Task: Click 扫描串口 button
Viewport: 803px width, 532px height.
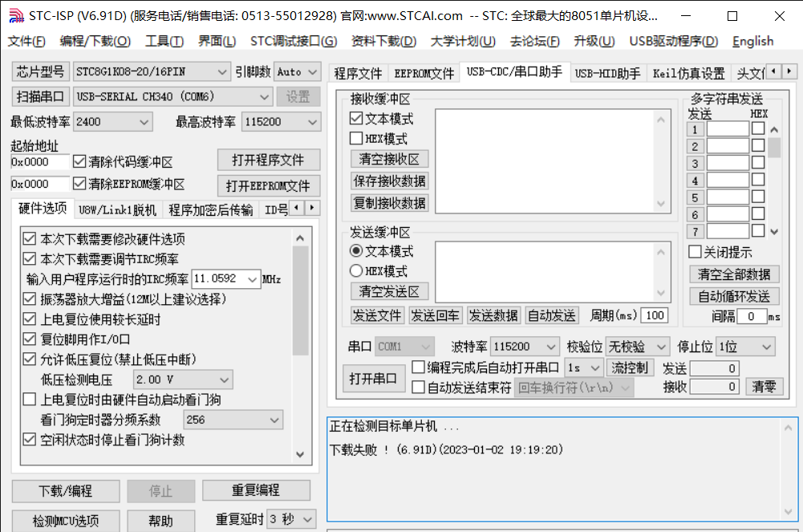Action: click(40, 96)
